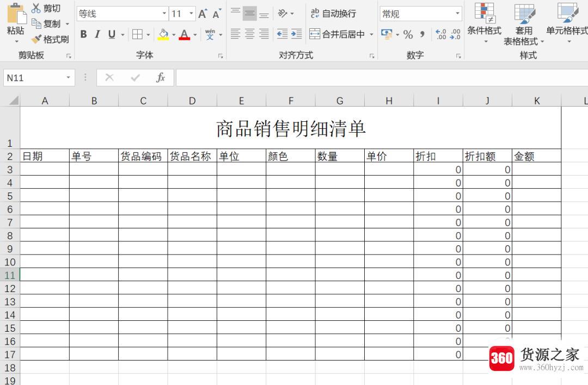588x385 pixels.
Task: Apply yellow fill color bucket
Action: (x=163, y=34)
